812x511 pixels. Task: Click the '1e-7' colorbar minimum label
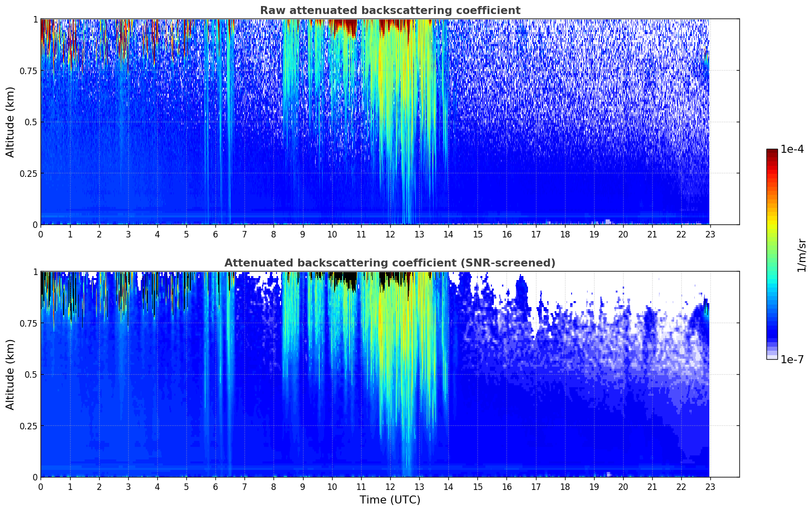click(792, 360)
